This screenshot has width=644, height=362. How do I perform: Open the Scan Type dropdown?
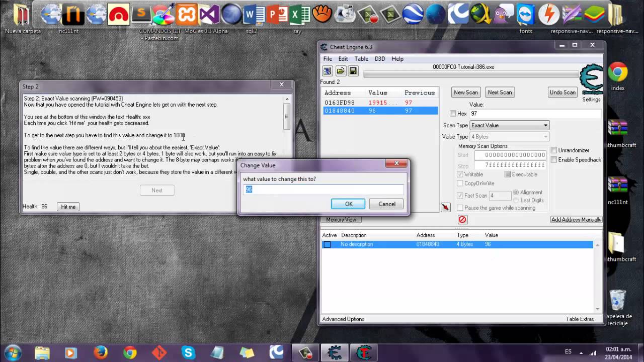509,125
